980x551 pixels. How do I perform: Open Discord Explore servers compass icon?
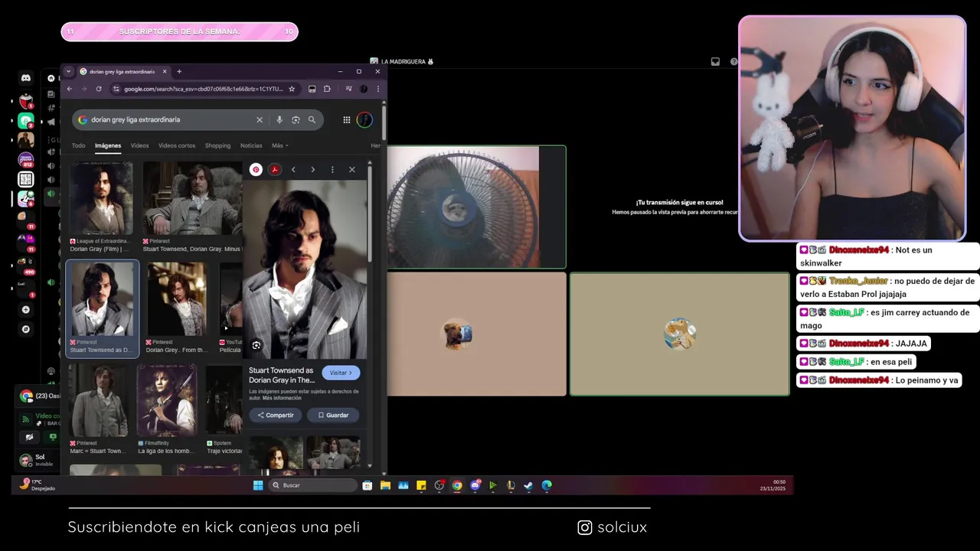[x=26, y=329]
